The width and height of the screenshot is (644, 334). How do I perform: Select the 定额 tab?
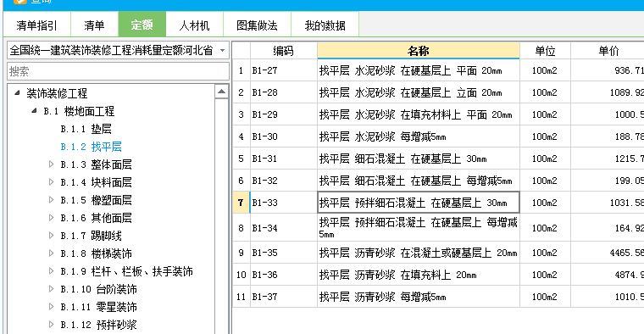pos(142,25)
